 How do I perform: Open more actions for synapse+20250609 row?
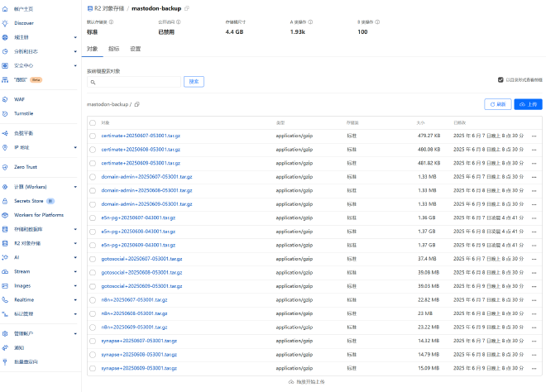tap(534, 368)
